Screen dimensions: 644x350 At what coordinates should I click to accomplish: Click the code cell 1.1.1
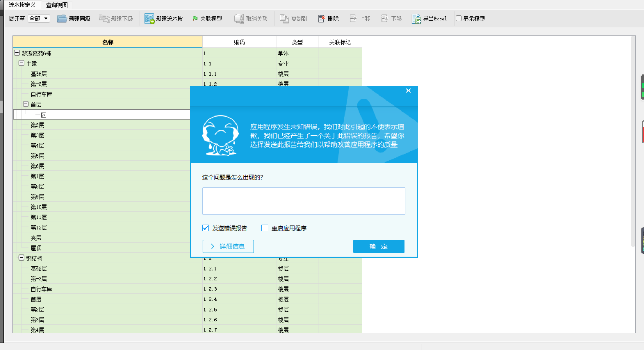pos(239,74)
